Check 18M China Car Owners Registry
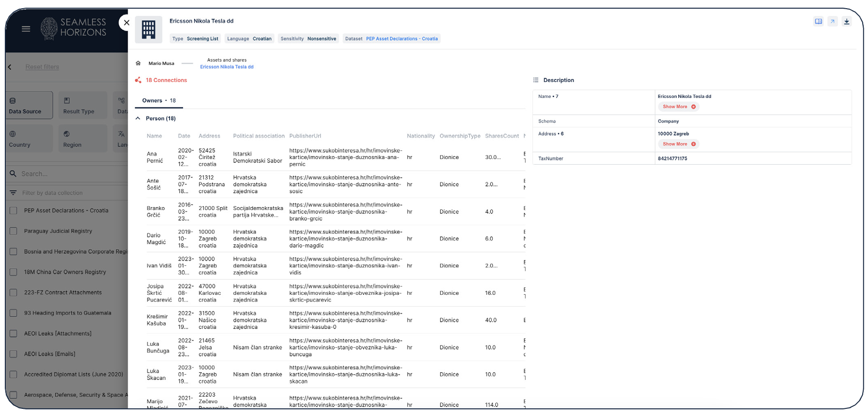This screenshot has height=418, width=868. (13, 272)
